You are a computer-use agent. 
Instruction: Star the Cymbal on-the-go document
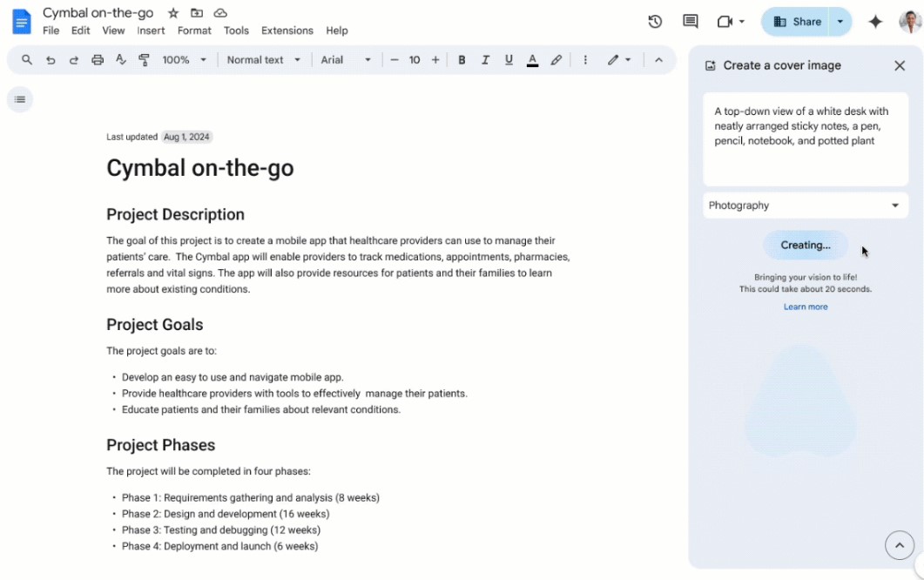pos(173,13)
